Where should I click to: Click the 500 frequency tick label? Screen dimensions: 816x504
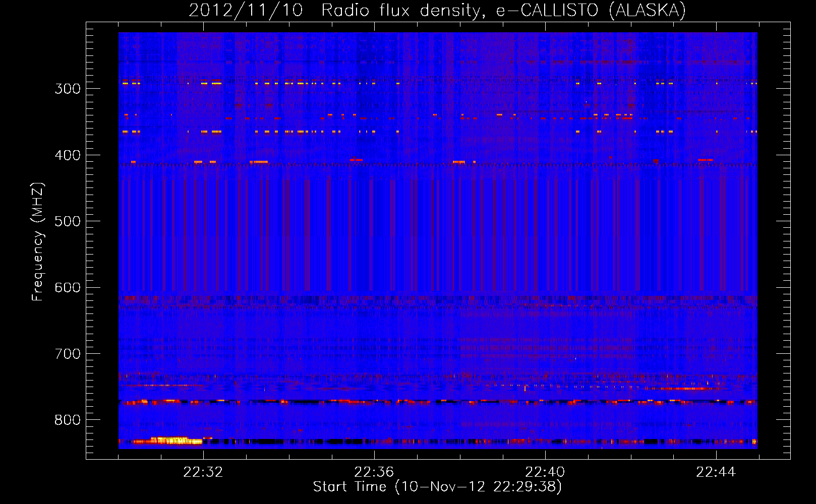click(x=68, y=221)
